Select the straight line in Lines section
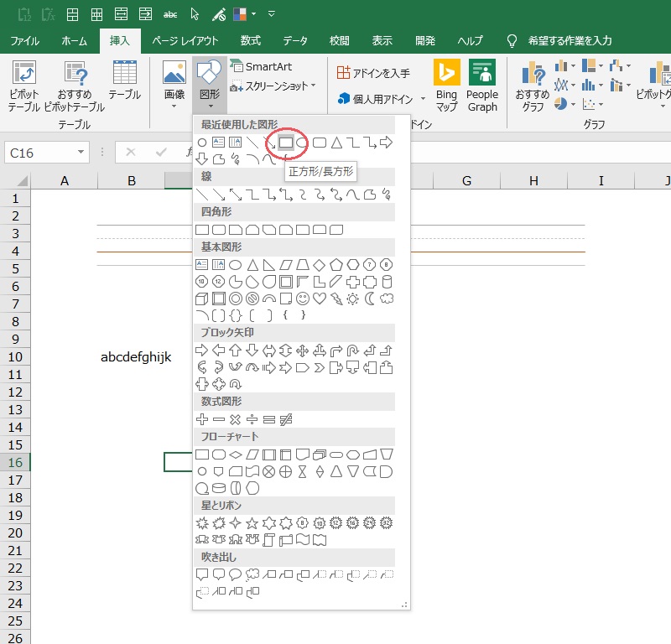 pos(201,195)
